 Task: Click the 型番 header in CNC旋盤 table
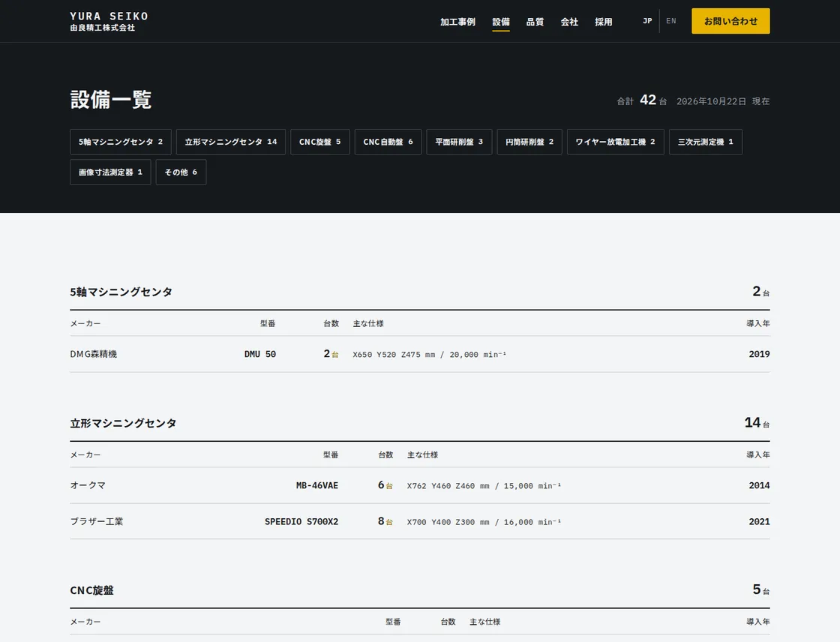[393, 622]
